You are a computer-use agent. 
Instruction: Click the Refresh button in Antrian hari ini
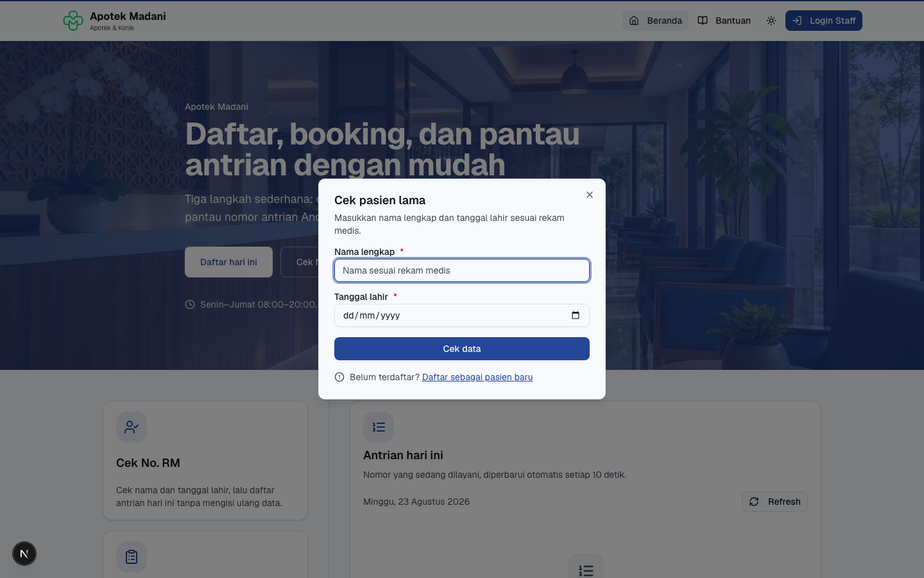coord(774,502)
